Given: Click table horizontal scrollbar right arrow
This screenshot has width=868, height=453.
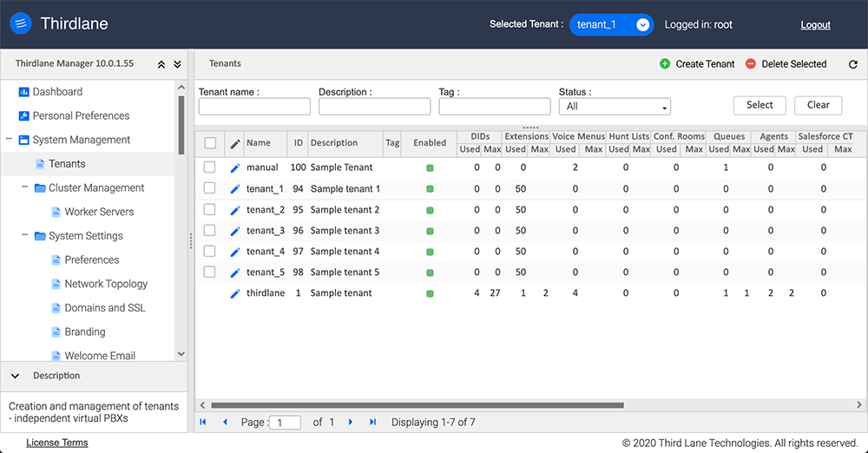Looking at the screenshot, I should point(859,404).
